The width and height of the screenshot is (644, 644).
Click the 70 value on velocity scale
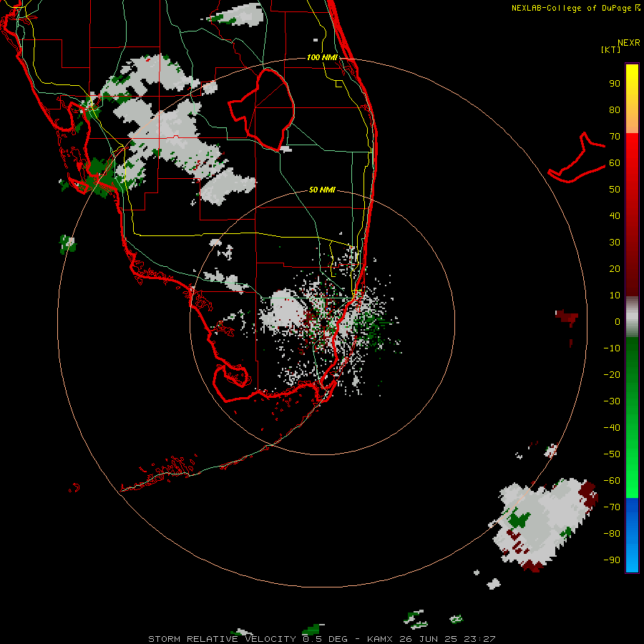(615, 137)
